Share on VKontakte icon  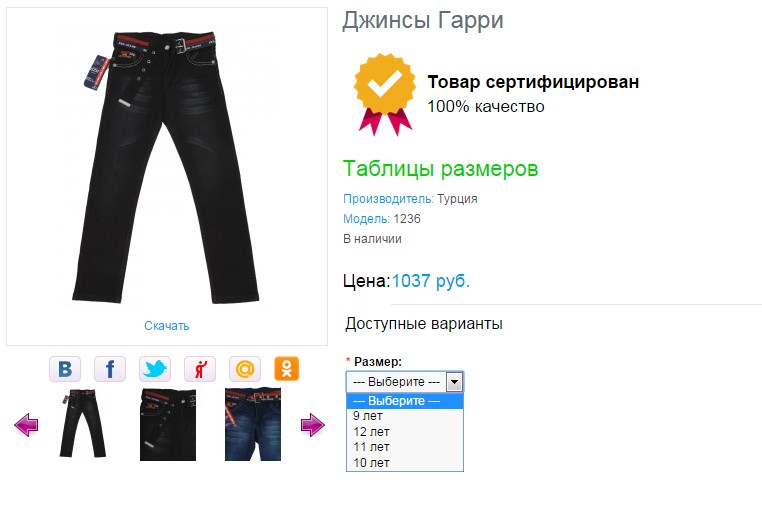tap(65, 369)
